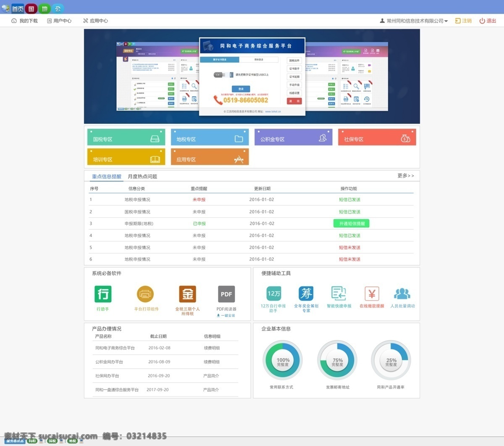Click the 更多>> link
This screenshot has height=446, width=504.
[406, 176]
